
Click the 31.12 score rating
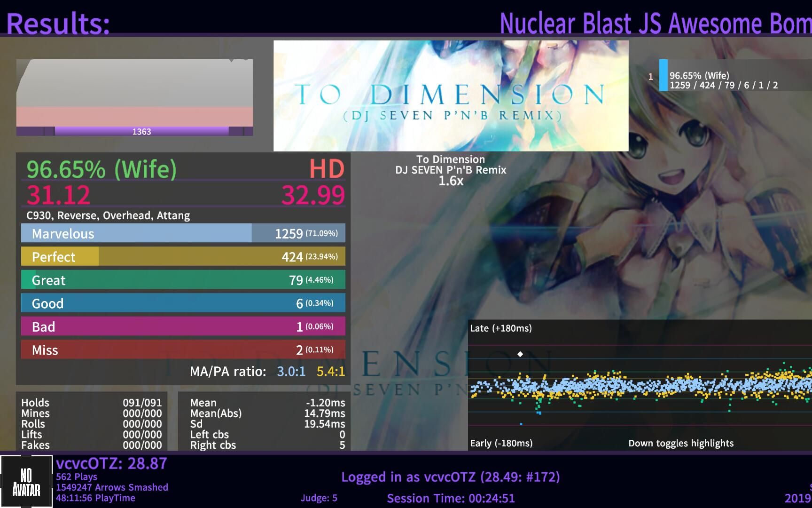(x=58, y=195)
